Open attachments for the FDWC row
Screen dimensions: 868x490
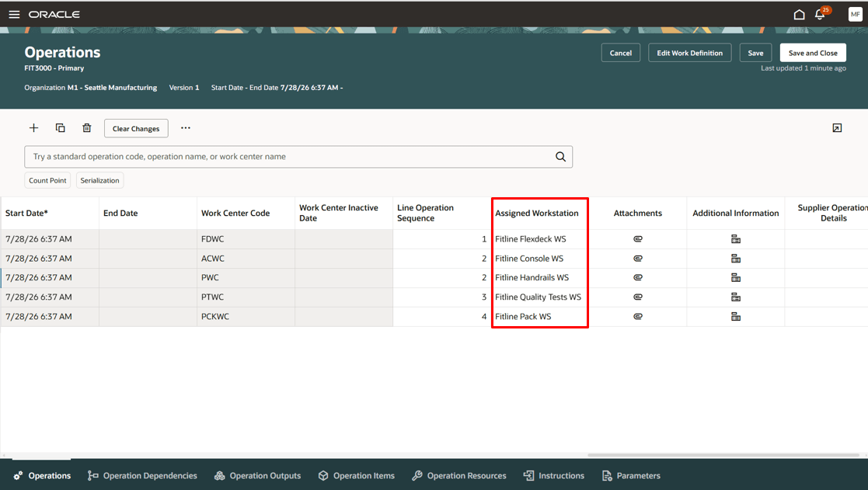click(x=638, y=239)
